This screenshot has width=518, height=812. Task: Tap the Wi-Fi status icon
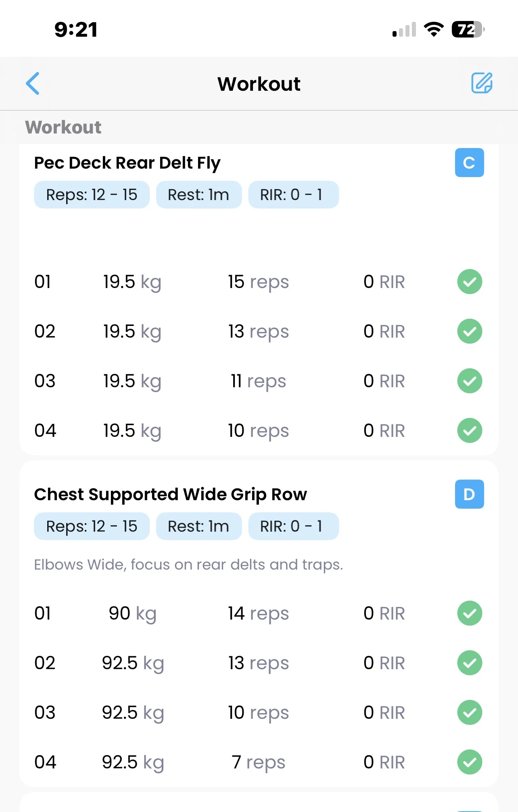[434, 29]
